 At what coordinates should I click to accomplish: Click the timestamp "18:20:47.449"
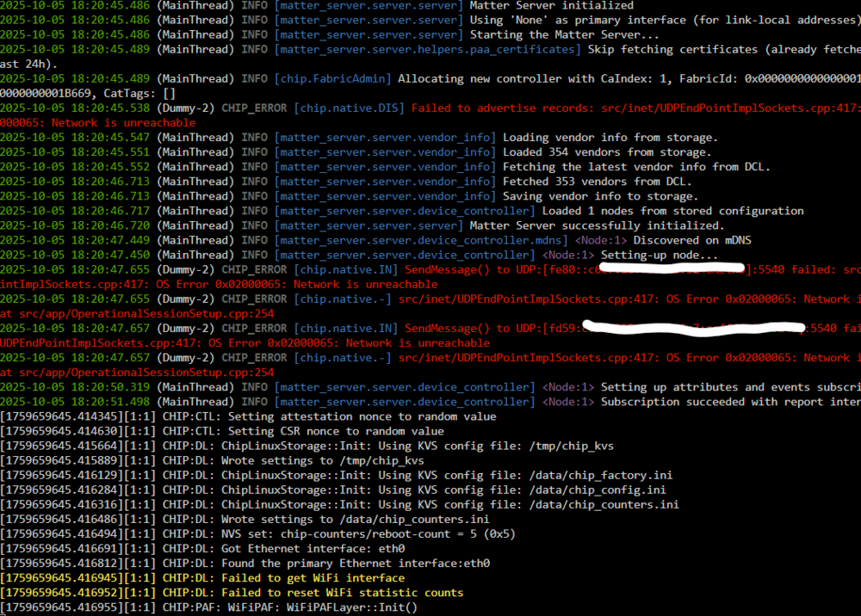click(110, 240)
